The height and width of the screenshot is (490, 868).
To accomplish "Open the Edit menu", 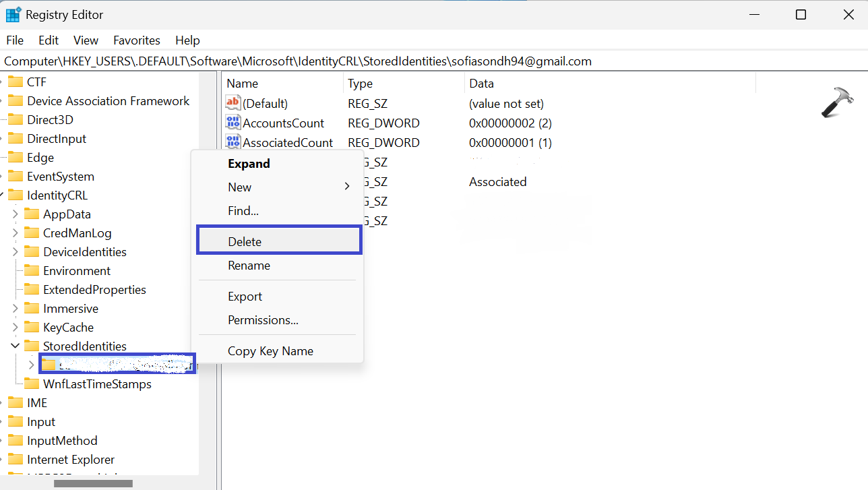I will tap(49, 40).
